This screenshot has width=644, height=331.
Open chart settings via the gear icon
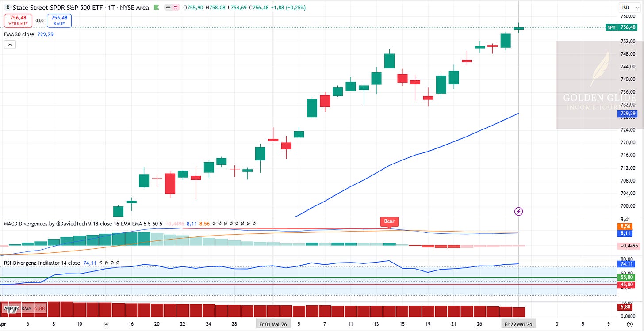click(629, 325)
